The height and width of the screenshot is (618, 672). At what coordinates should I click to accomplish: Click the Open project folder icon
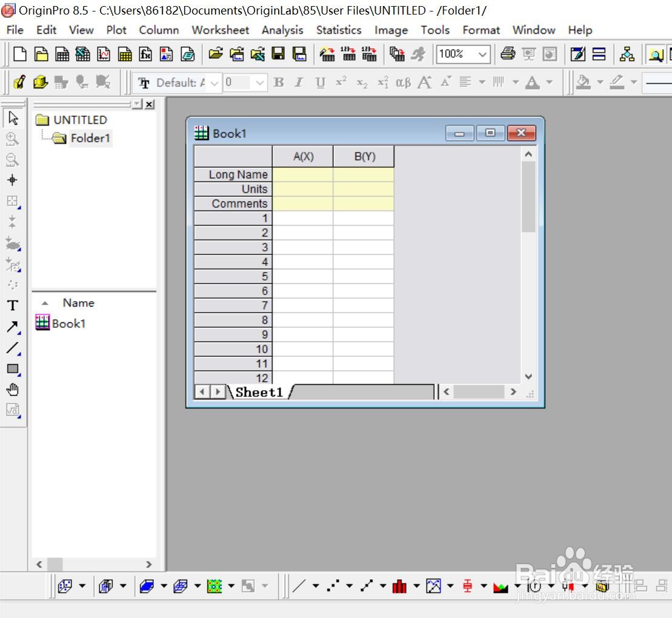(216, 55)
